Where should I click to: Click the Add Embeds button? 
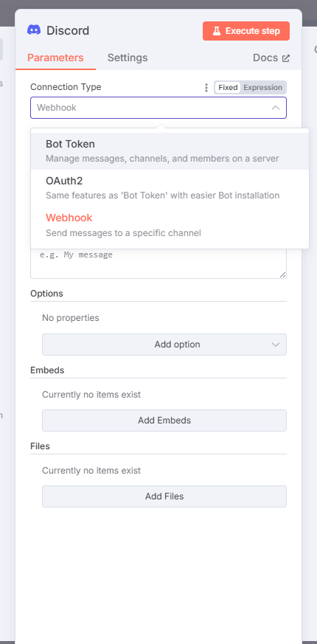164,420
